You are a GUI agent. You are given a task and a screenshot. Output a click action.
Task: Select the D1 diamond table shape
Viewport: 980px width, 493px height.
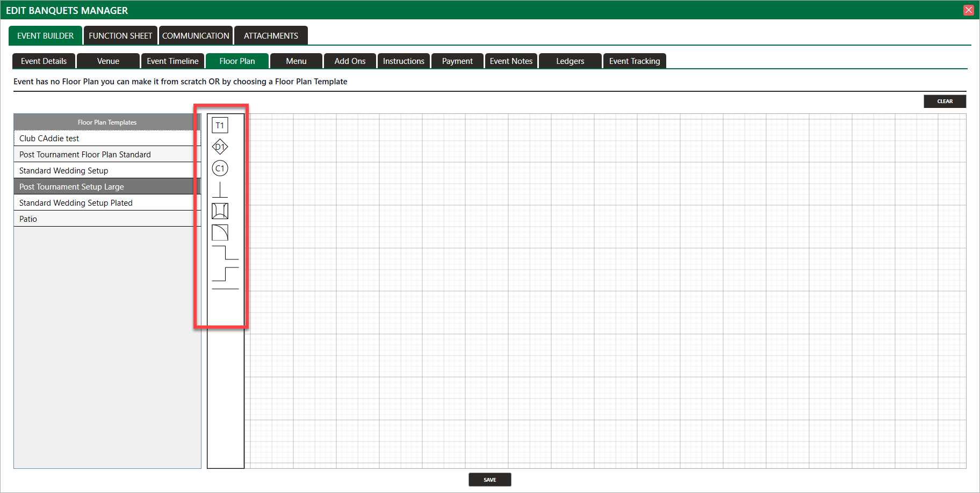click(x=220, y=147)
